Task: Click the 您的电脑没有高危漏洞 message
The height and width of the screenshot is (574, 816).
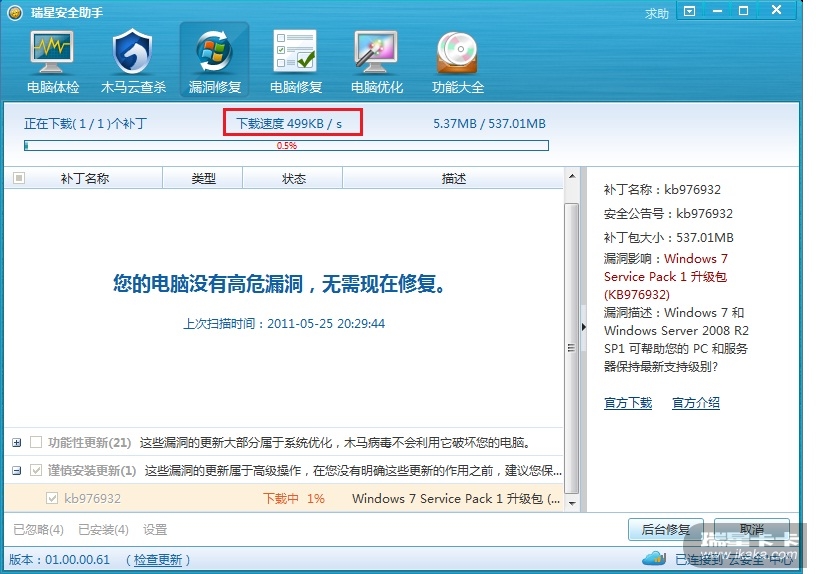Action: coord(280,284)
